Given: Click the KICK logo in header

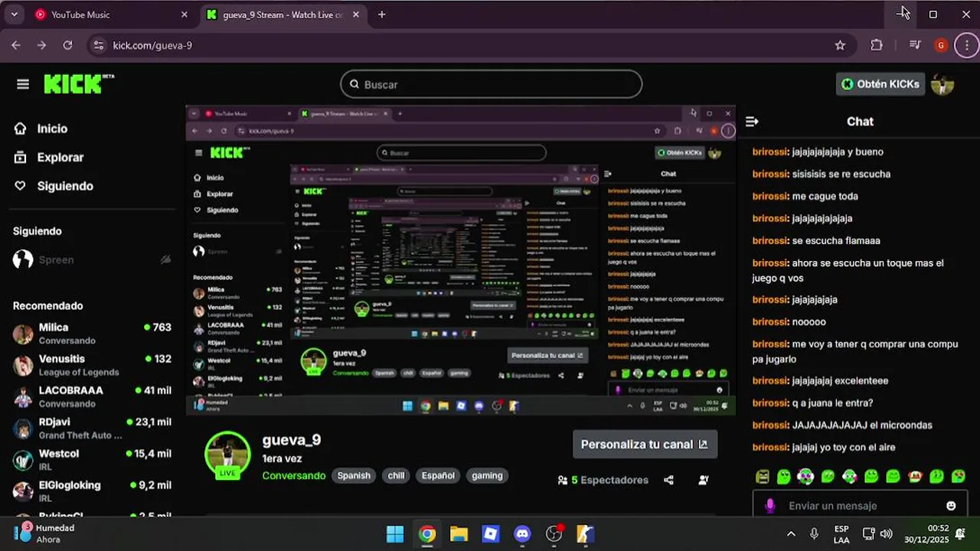Looking at the screenshot, I should tap(79, 83).
